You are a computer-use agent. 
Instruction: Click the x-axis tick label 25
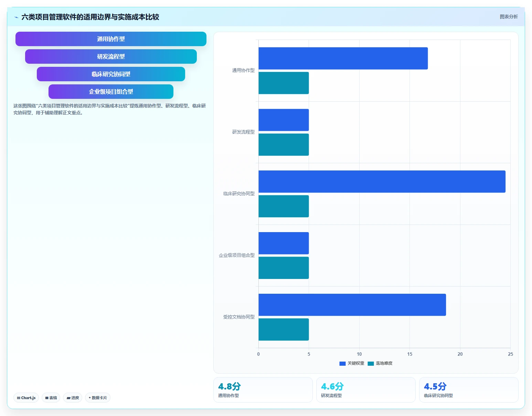510,354
